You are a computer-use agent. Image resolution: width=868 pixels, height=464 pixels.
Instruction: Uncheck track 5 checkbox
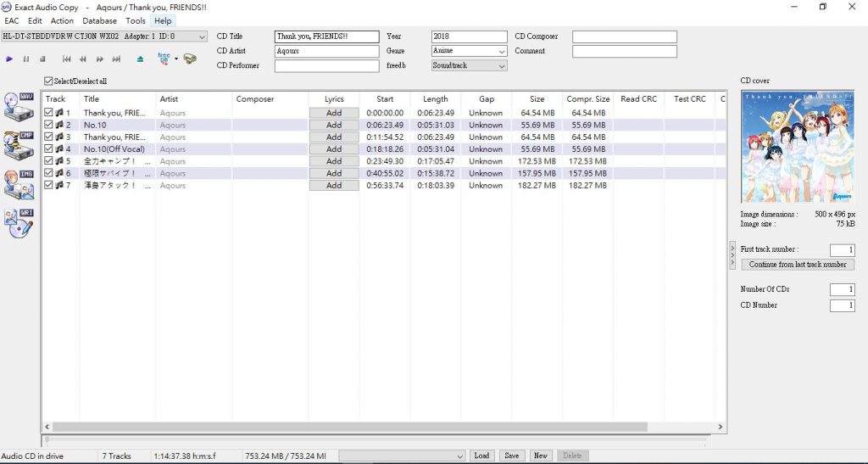click(x=48, y=161)
